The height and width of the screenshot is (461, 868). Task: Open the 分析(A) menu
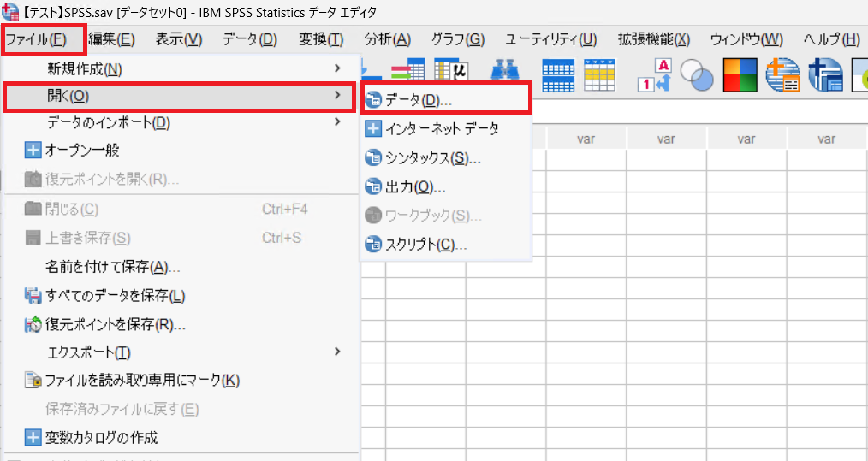point(388,40)
